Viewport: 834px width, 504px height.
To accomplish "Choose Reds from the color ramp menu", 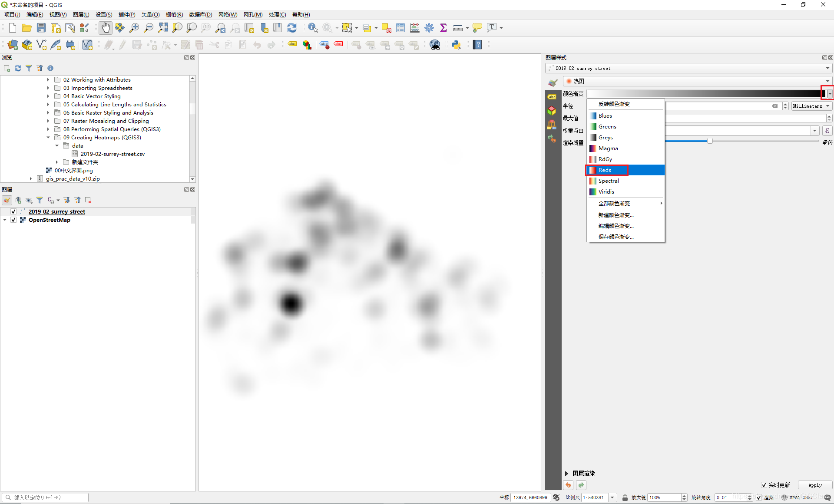I will tap(605, 170).
